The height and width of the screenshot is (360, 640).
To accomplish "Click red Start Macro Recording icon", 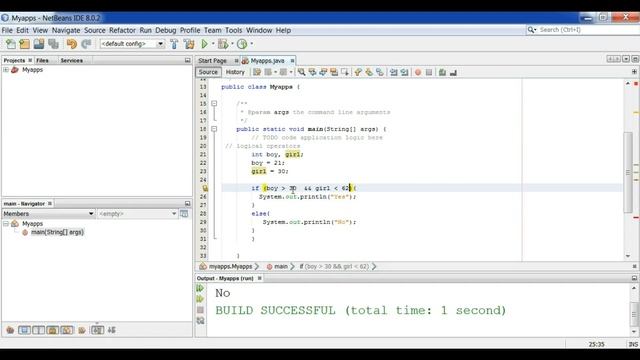I will coord(418,72).
